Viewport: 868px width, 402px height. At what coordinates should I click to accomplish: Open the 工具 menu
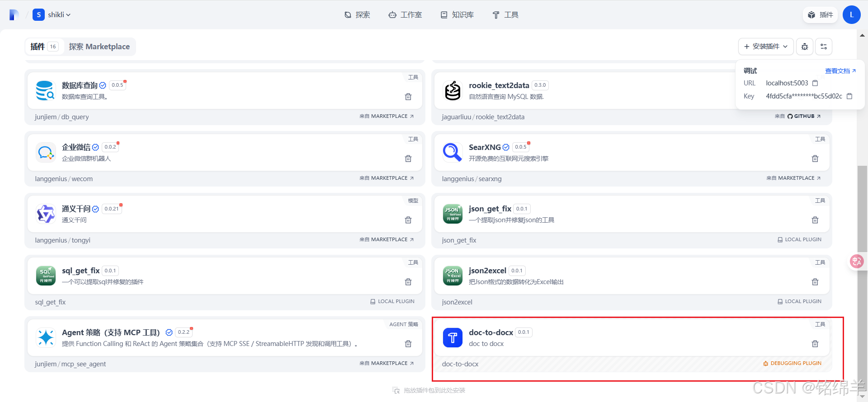[x=505, y=15]
